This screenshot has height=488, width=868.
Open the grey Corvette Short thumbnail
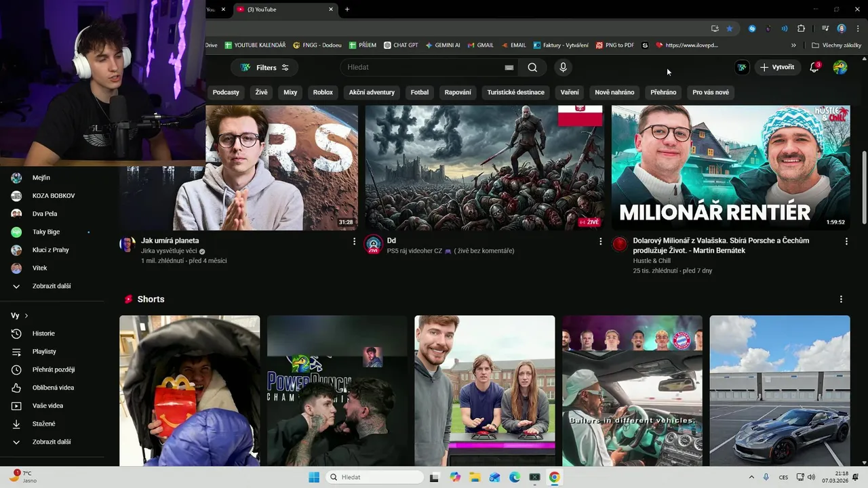780,391
